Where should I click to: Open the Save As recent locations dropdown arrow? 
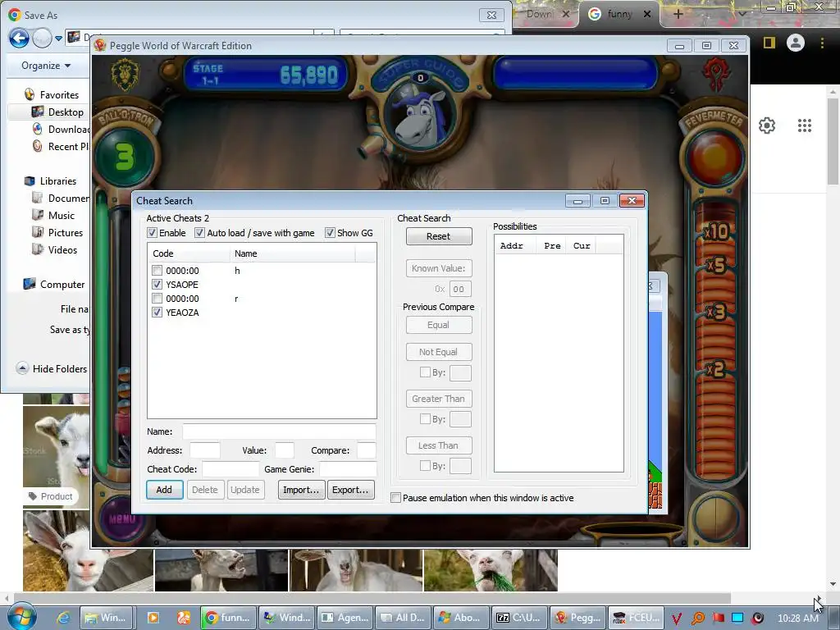[x=58, y=38]
